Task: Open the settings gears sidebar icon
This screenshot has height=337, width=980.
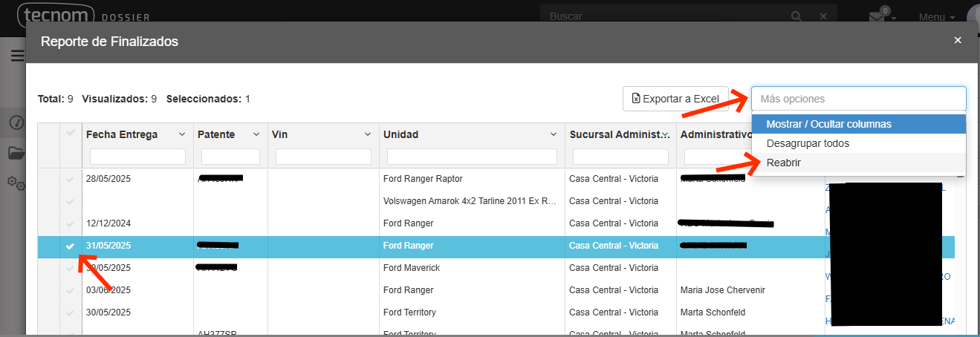Action: click(16, 183)
